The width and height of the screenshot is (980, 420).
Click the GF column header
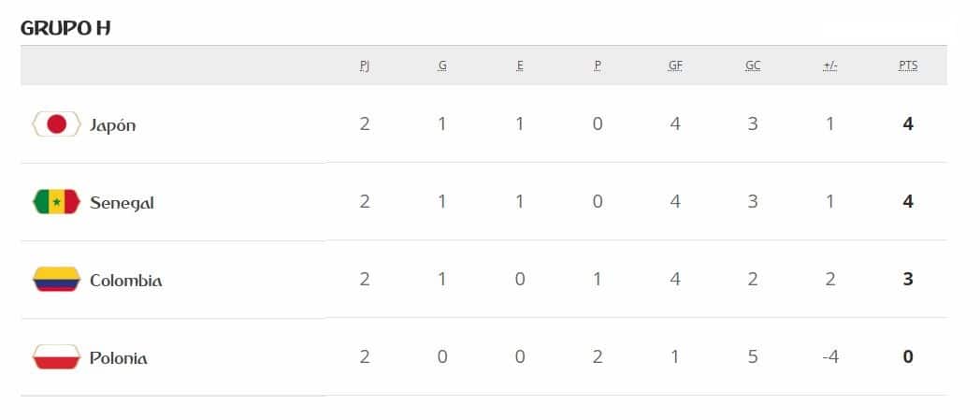pyautogui.click(x=675, y=65)
